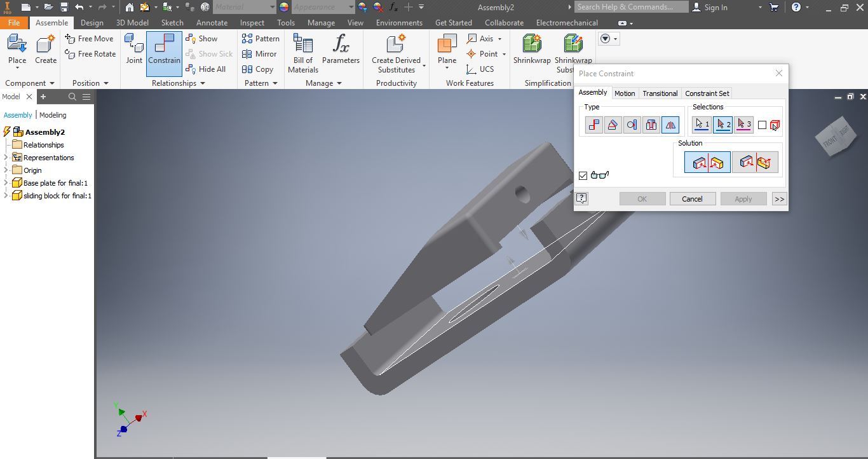868x459 pixels.
Task: Open the Place Constraint help icon
Action: tap(581, 198)
